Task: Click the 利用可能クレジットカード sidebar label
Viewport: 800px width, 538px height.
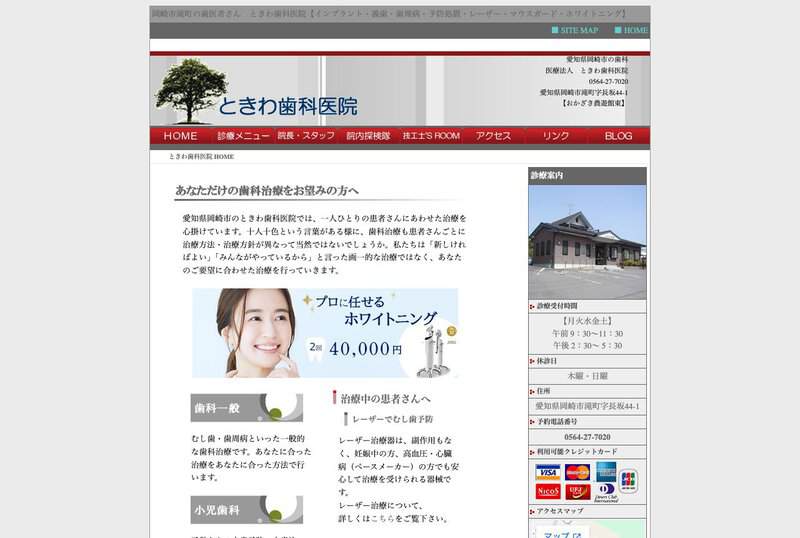Action: tap(577, 452)
